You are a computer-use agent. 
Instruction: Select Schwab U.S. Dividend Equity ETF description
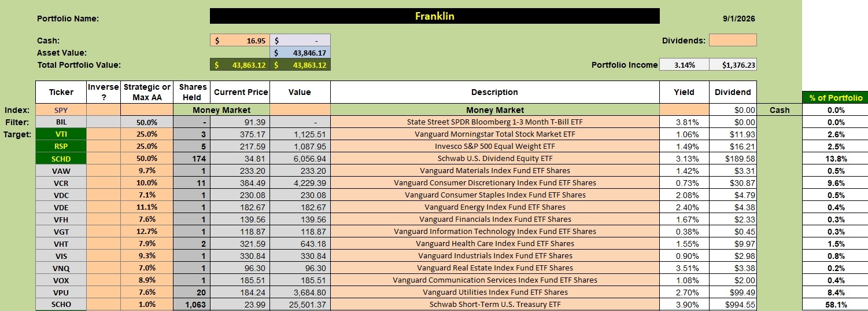tap(494, 159)
